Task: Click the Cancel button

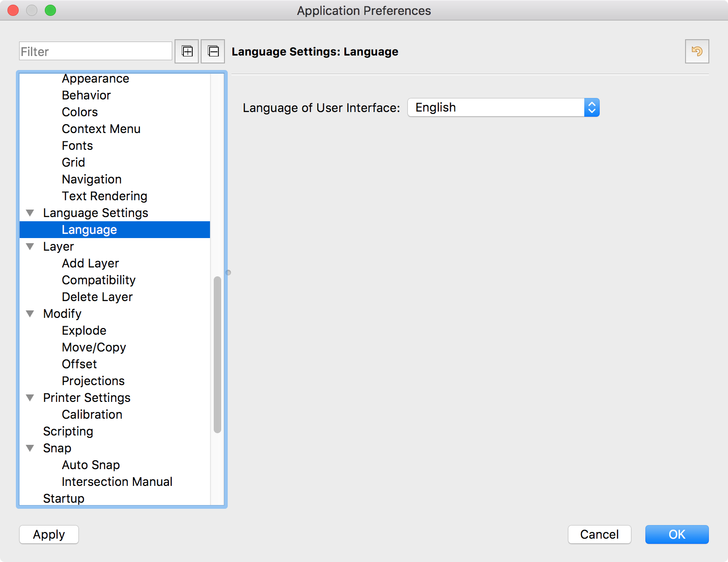Action: tap(599, 534)
